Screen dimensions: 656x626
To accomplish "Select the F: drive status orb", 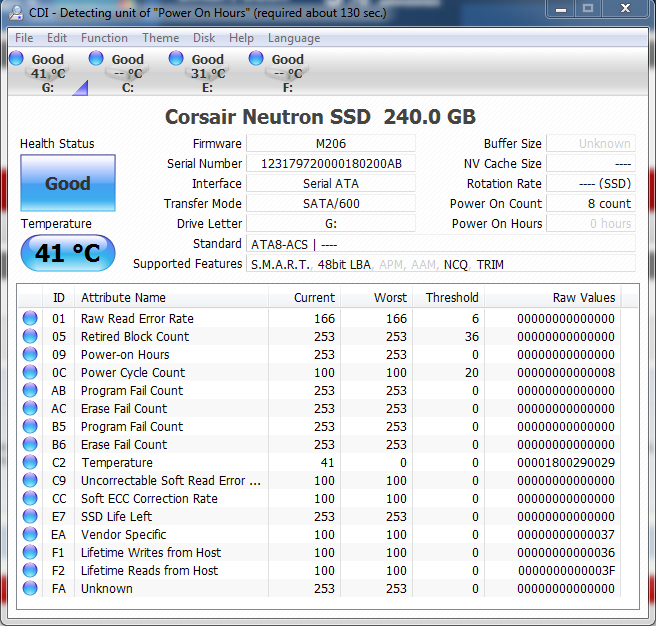I will [257, 59].
